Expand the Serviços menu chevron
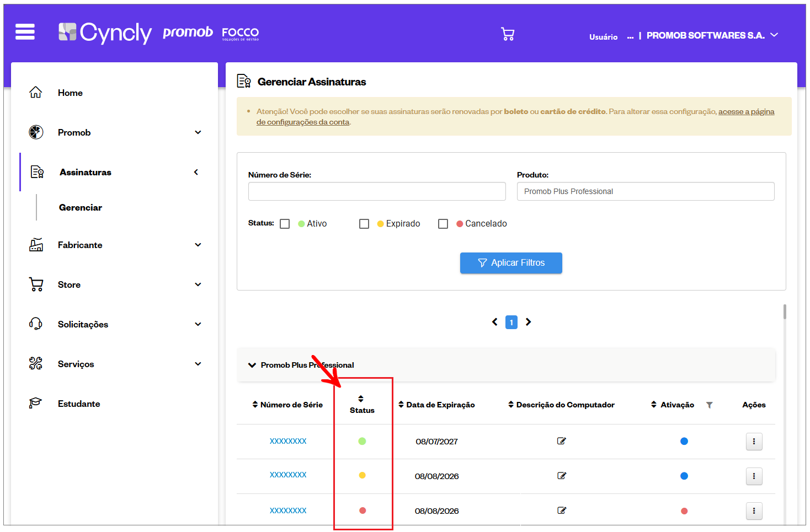Screen dimensions: 810x532 click(x=198, y=364)
